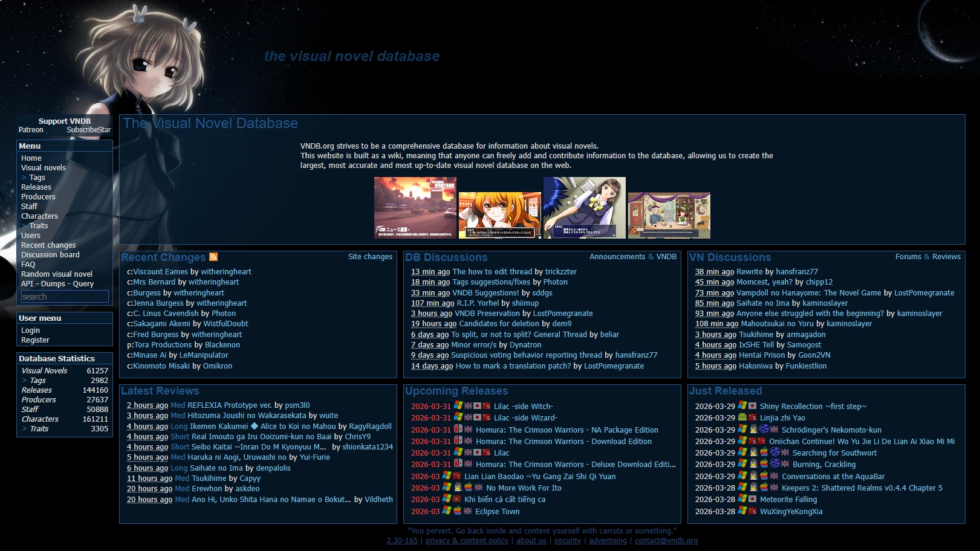This screenshot has height=551, width=980.
Task: Go to Releases in the side menu
Action: point(36,187)
